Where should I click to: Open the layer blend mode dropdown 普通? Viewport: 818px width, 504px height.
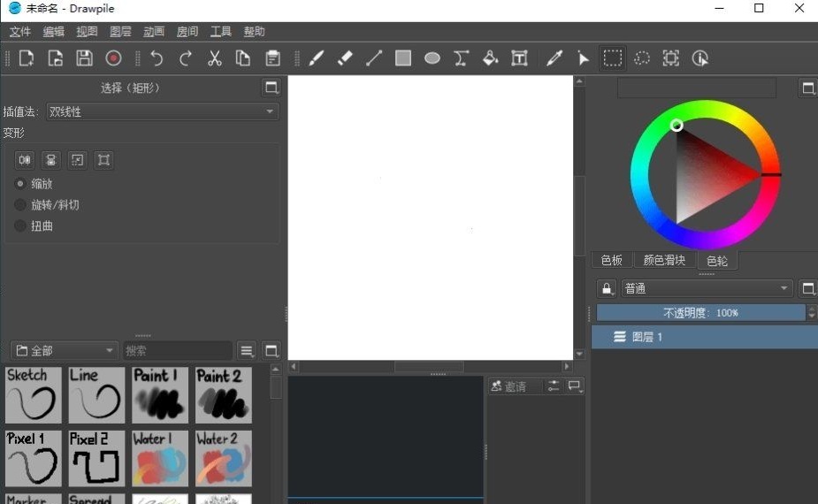click(707, 288)
